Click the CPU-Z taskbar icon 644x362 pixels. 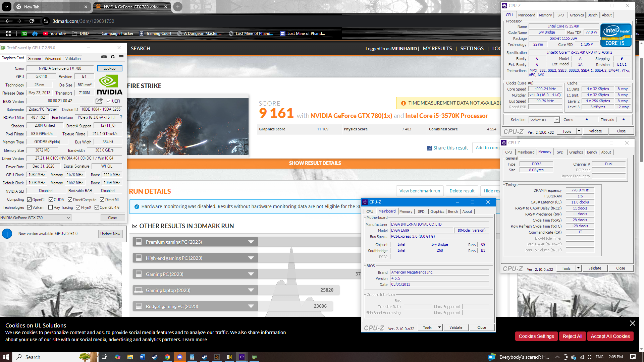(x=242, y=357)
